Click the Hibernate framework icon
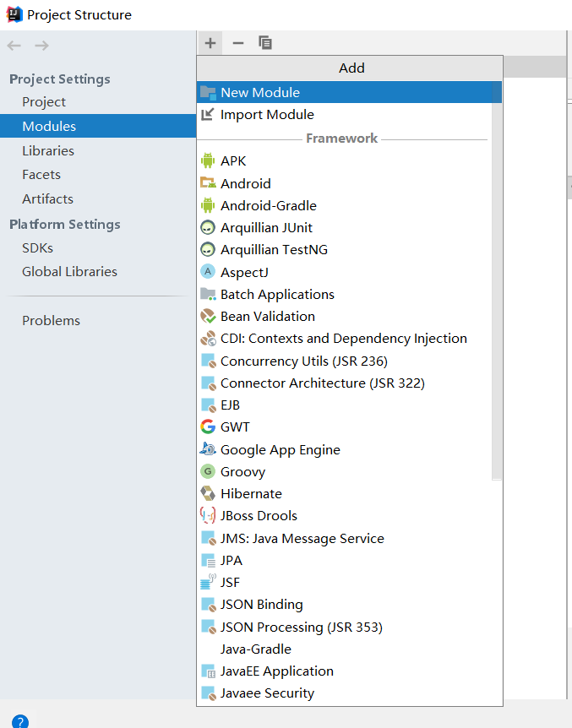The height and width of the screenshot is (728, 572). pos(208,494)
